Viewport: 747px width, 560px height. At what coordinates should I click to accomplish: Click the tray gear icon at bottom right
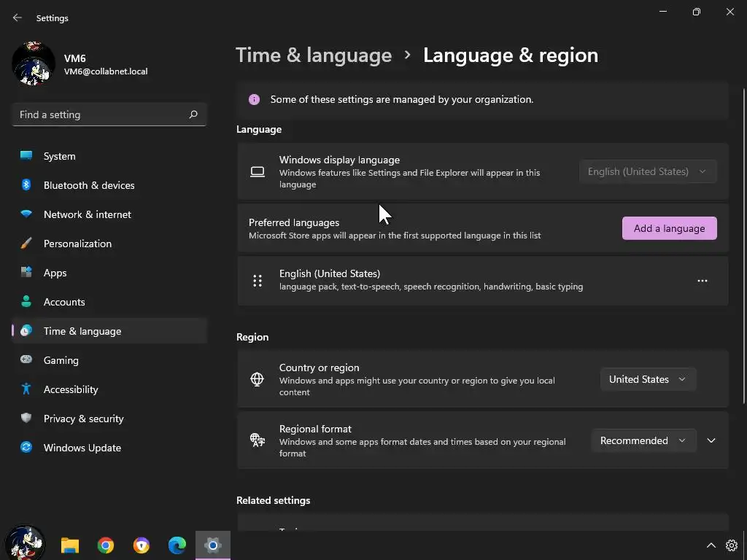coord(732,545)
